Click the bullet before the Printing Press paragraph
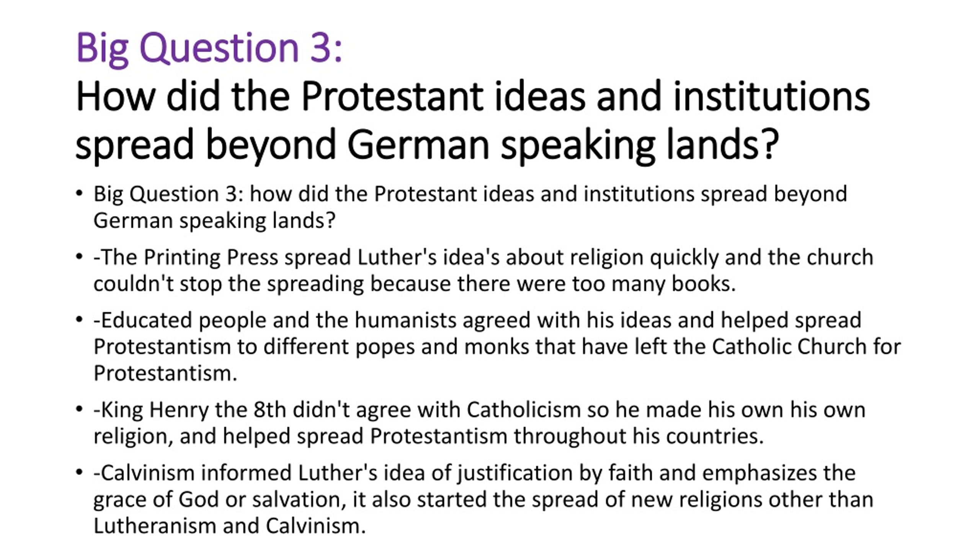 click(79, 257)
